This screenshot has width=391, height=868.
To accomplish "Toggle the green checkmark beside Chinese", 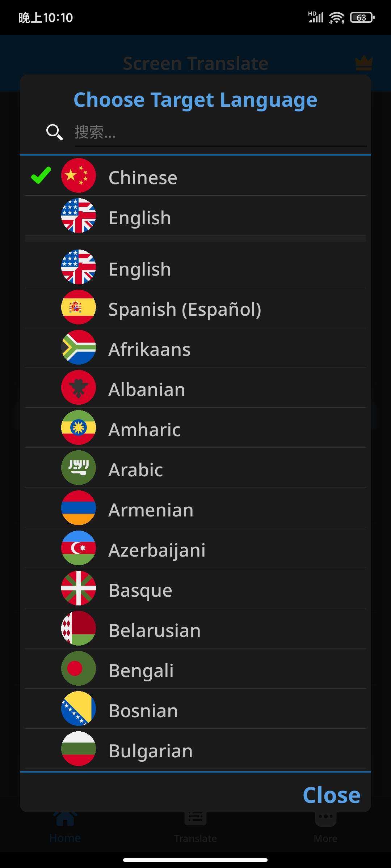I will [x=41, y=175].
